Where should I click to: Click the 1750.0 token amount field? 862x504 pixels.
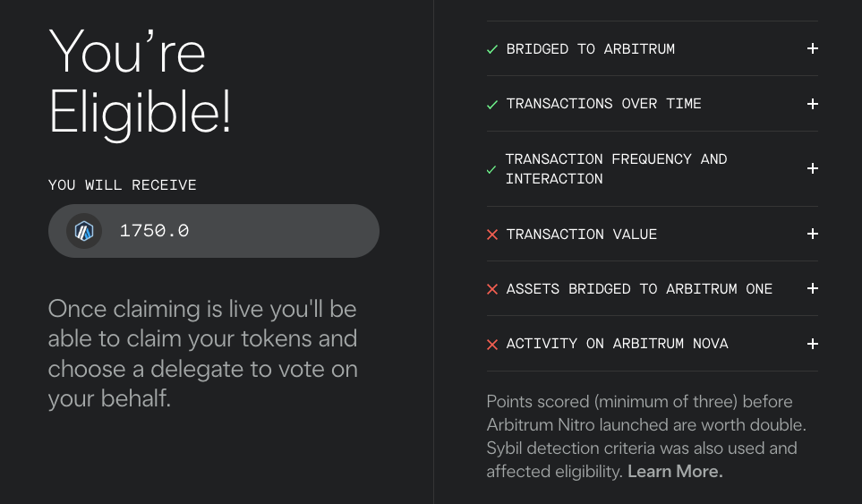(x=154, y=231)
